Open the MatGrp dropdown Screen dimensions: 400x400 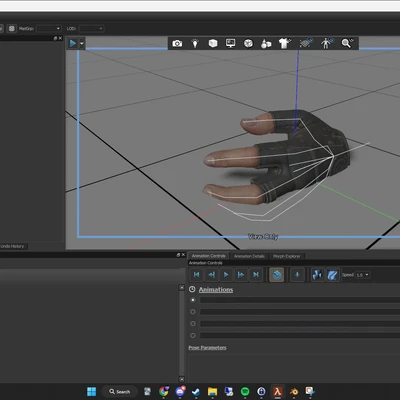(49, 29)
